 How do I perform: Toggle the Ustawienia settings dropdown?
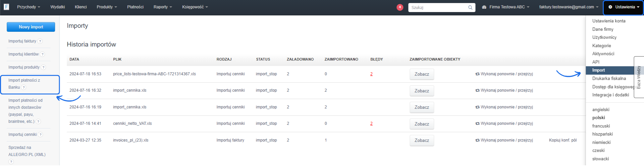pyautogui.click(x=624, y=7)
